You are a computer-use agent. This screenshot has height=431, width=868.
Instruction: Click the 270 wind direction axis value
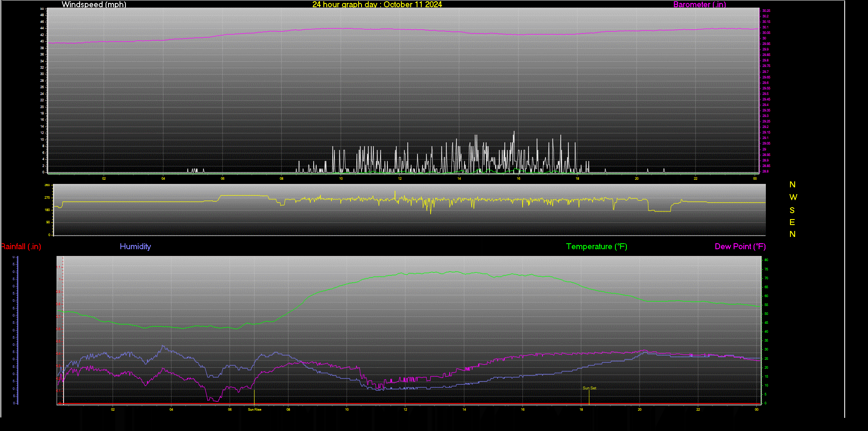coord(47,197)
